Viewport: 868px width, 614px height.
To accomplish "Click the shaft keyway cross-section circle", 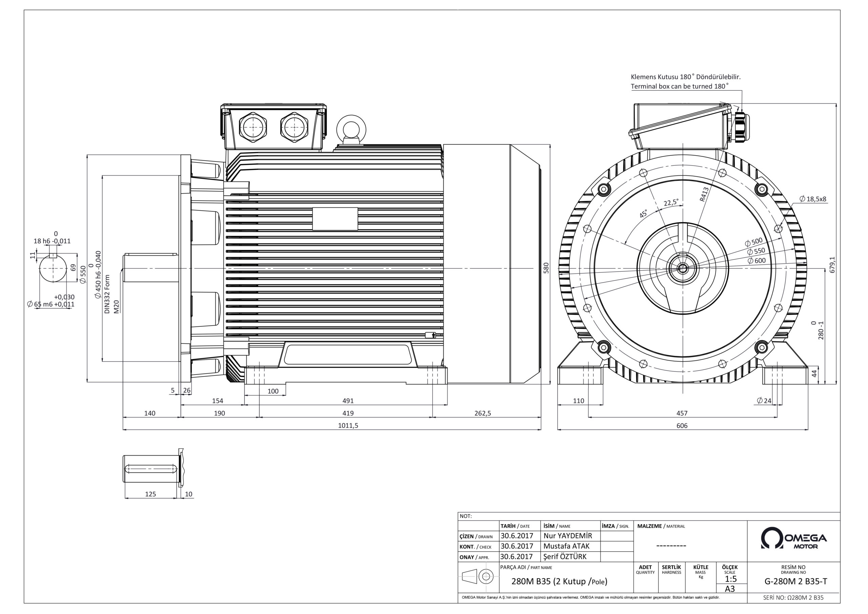I will coord(53,268).
